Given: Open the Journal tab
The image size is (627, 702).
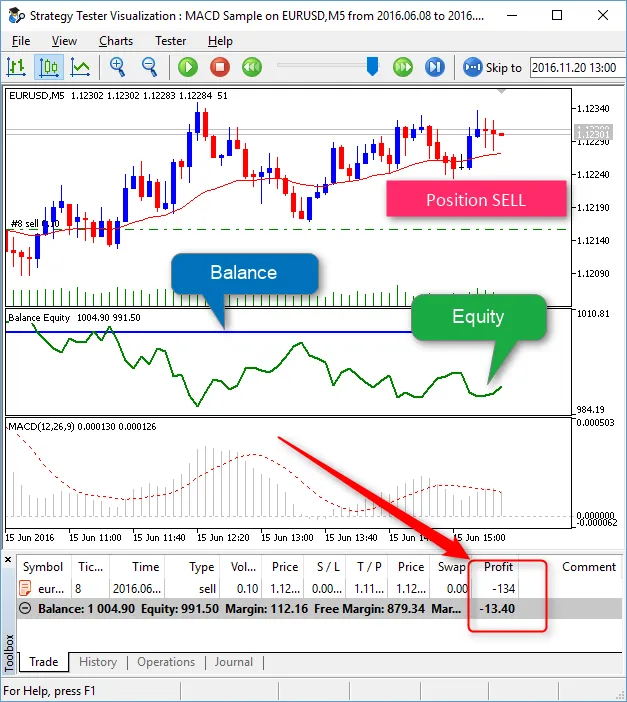Looking at the screenshot, I should 233,662.
